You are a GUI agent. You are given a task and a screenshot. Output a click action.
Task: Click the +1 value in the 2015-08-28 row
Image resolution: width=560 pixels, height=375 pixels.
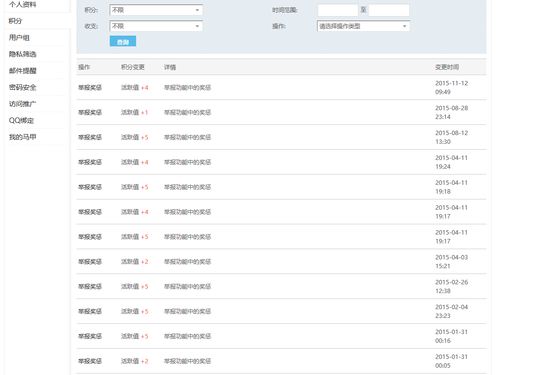coord(144,112)
